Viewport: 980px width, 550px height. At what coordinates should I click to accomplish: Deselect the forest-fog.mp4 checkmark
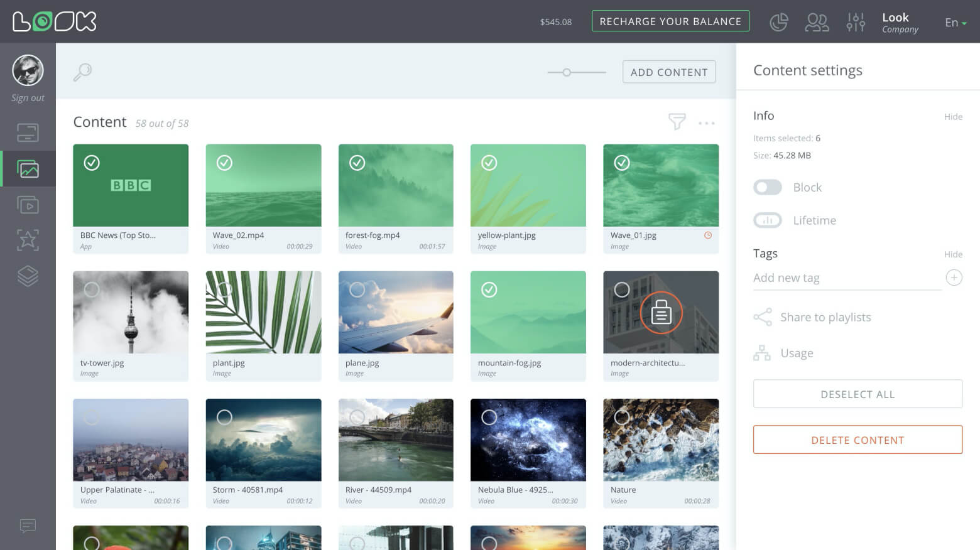coord(357,163)
